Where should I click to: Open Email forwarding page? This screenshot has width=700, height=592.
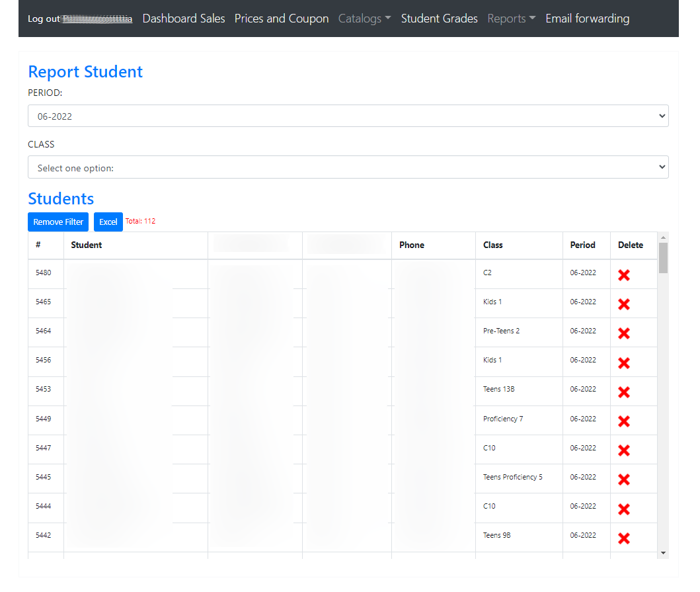coord(588,19)
